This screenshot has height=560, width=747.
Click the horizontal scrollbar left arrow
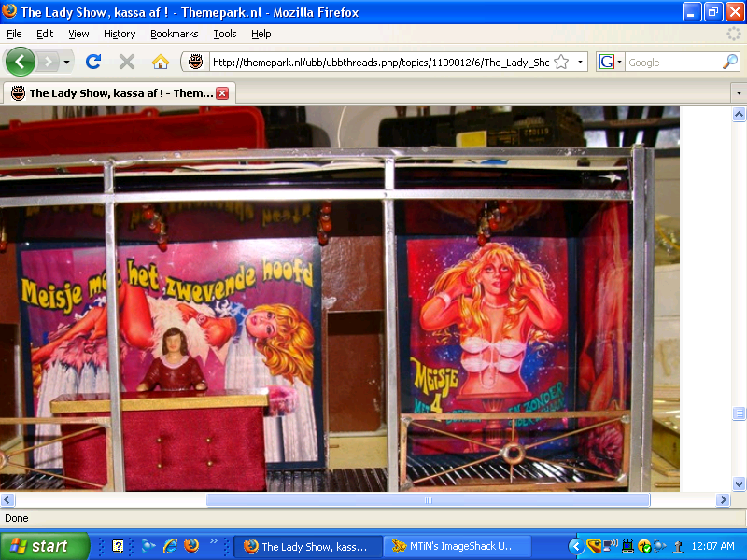click(7, 500)
